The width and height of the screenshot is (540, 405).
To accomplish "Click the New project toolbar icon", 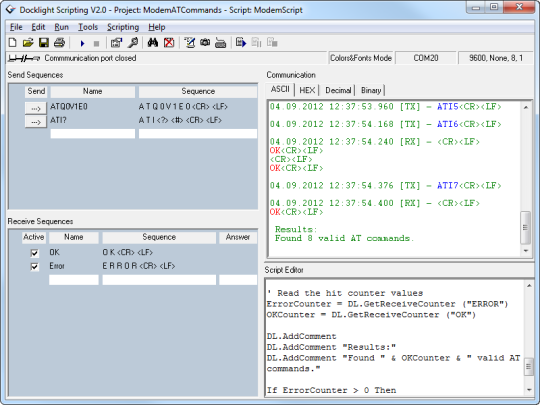I will tap(12, 43).
